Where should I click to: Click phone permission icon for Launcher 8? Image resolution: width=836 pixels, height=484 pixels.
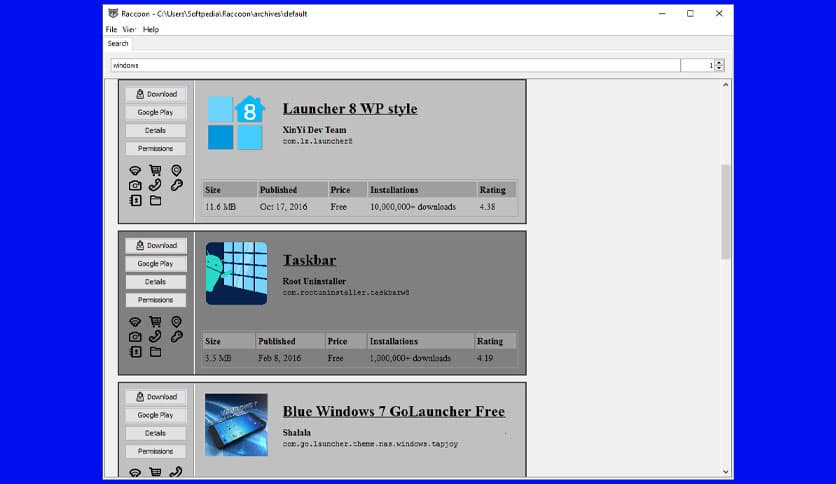[x=155, y=185]
